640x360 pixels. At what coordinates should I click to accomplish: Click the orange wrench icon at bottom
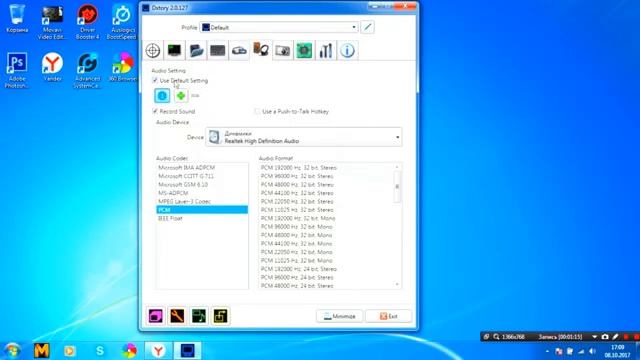(x=177, y=316)
